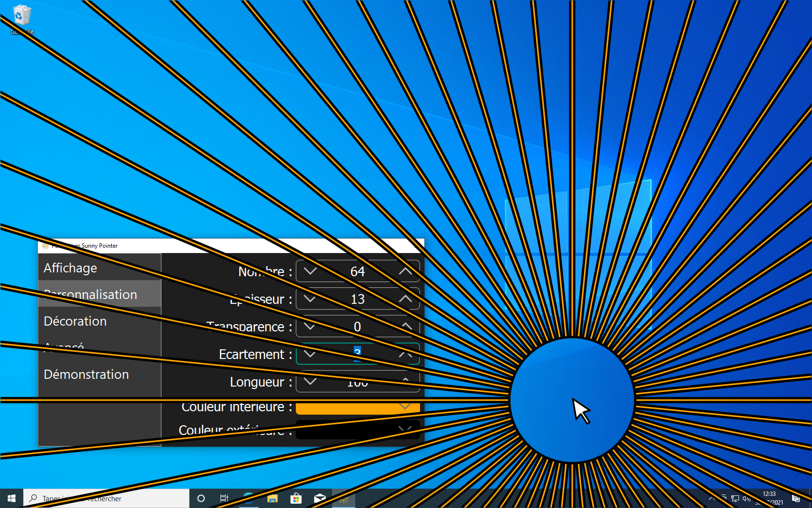Open the Démonstration section
Viewport: 812px width, 508px height.
tap(87, 374)
